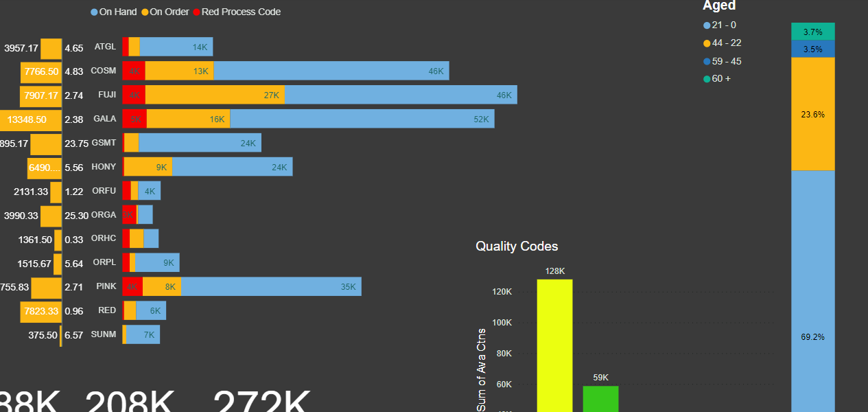Image resolution: width=868 pixels, height=412 pixels.
Task: Click the On Order legend entry
Action: click(165, 12)
